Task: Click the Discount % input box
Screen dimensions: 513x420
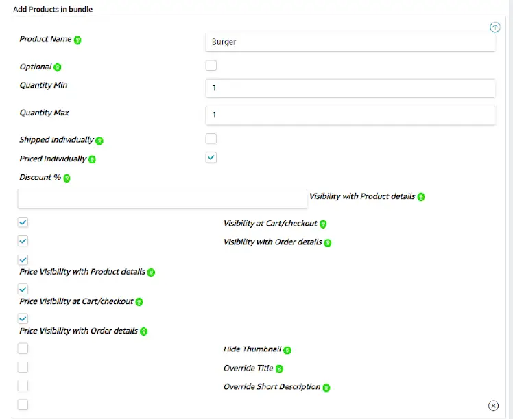Action: click(163, 198)
